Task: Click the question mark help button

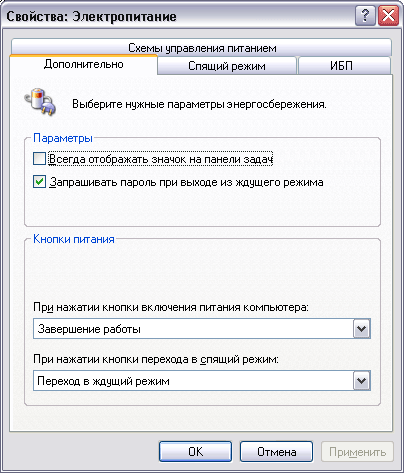Action: [x=365, y=15]
